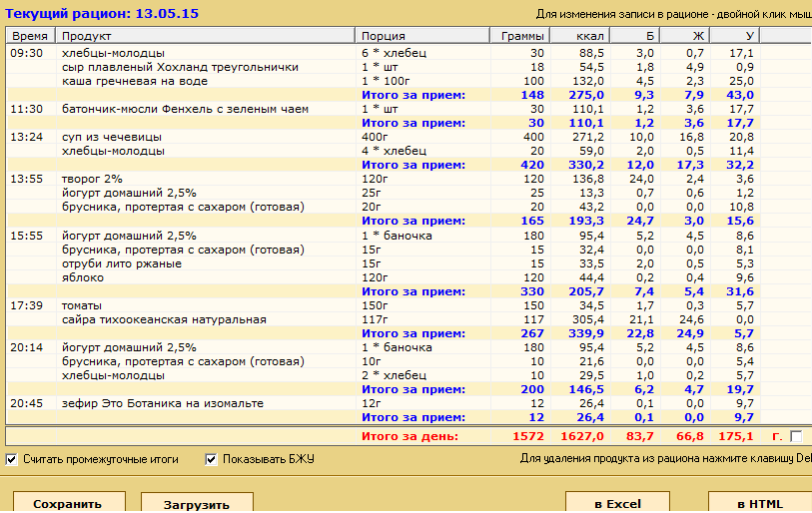The height and width of the screenshot is (513, 812).
Task: Select 'йогурт домашний 2,5%' row with 25г
Action: click(384, 193)
